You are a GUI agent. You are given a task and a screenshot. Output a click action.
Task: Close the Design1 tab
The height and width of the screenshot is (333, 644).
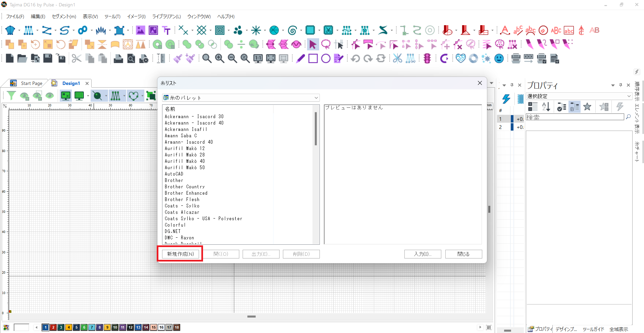[87, 83]
